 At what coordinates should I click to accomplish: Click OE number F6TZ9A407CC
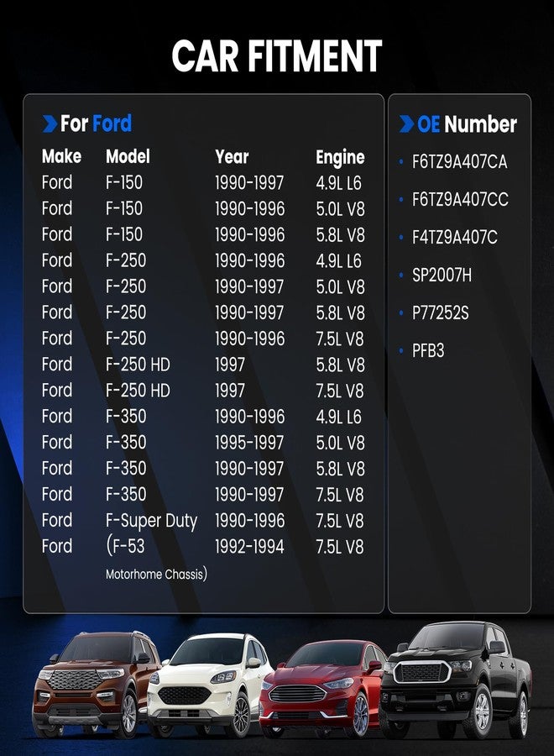coord(460,200)
